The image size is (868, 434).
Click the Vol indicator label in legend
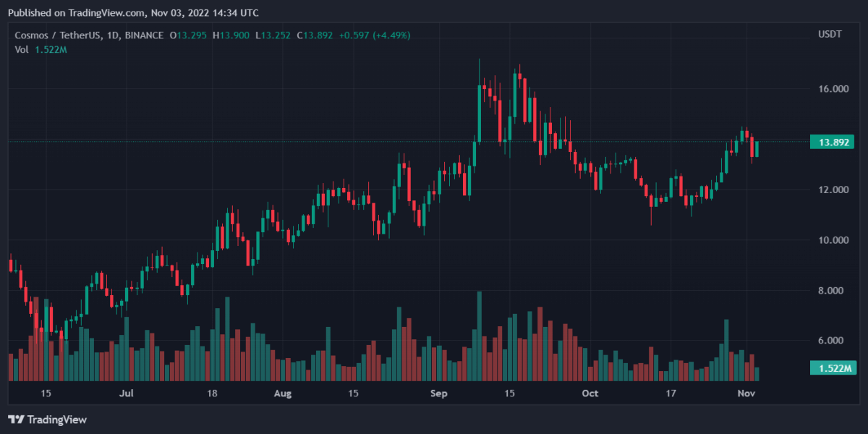point(22,49)
